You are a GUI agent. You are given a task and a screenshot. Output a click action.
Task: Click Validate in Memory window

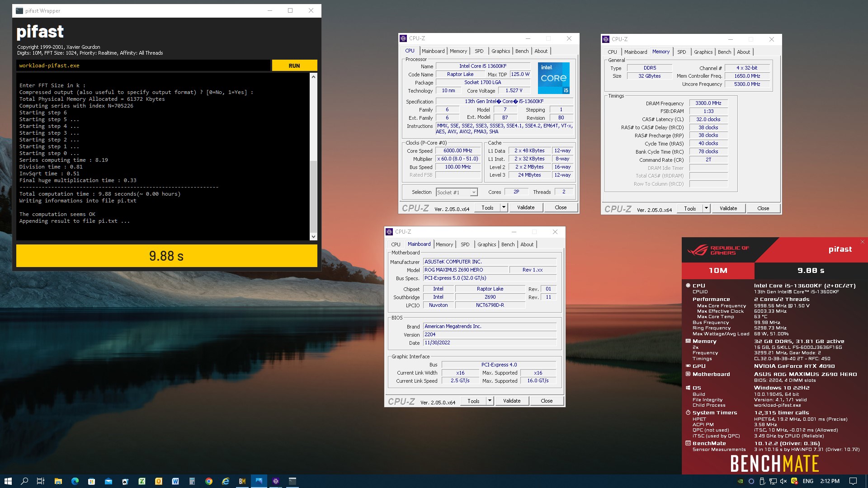pos(728,208)
